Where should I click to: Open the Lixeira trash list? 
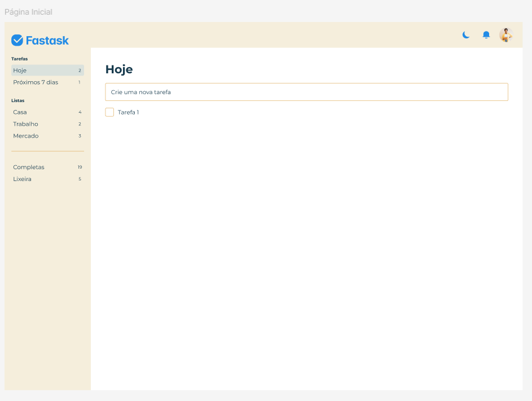click(x=47, y=179)
